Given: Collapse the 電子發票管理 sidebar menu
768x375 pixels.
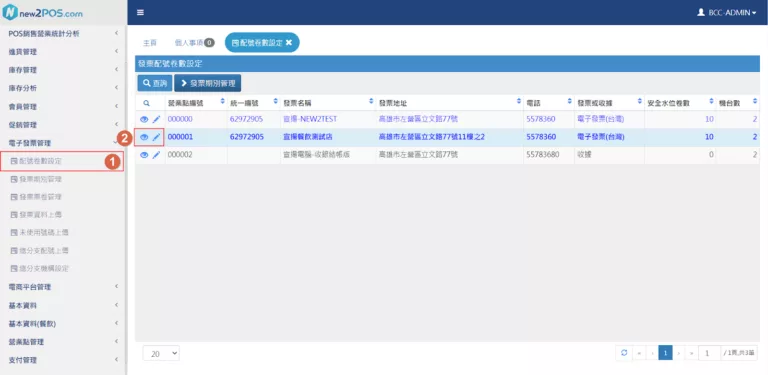Looking at the screenshot, I should coord(63,143).
